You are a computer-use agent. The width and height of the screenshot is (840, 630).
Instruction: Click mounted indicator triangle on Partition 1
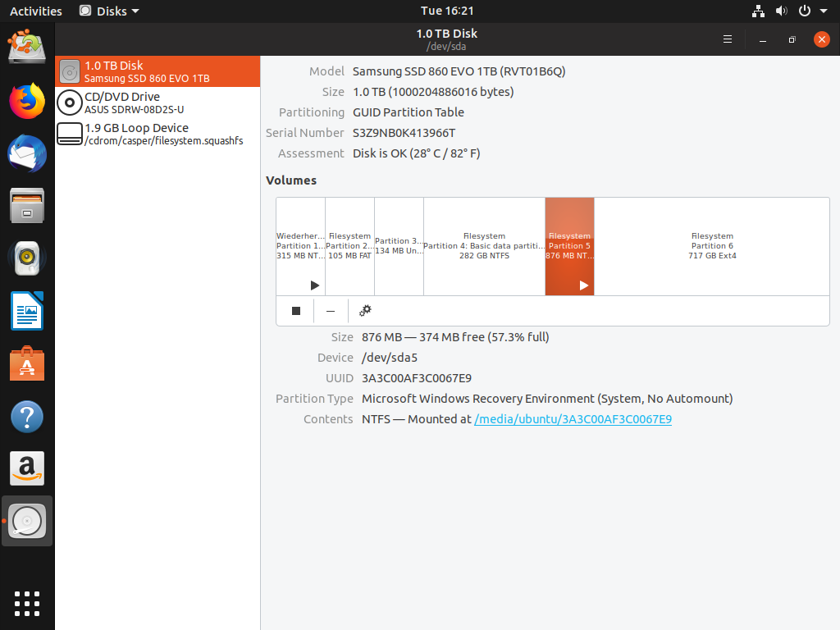pyautogui.click(x=315, y=285)
